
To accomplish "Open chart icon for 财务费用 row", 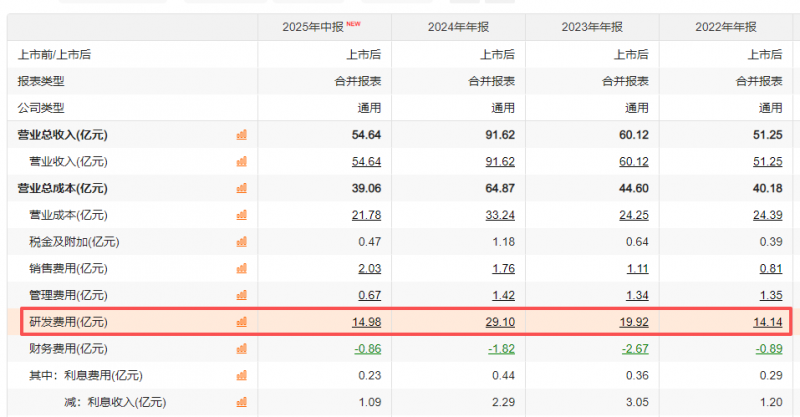I will click(242, 349).
